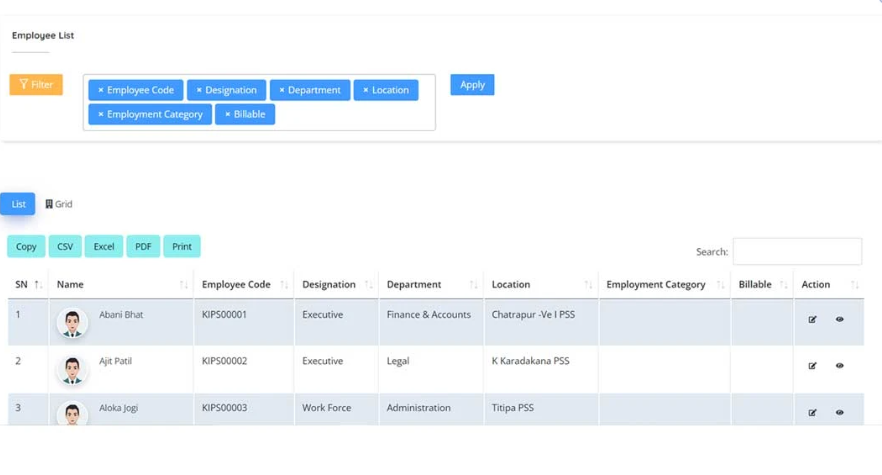Switch to Grid view tab
The height and width of the screenshot is (475, 882).
pos(59,204)
